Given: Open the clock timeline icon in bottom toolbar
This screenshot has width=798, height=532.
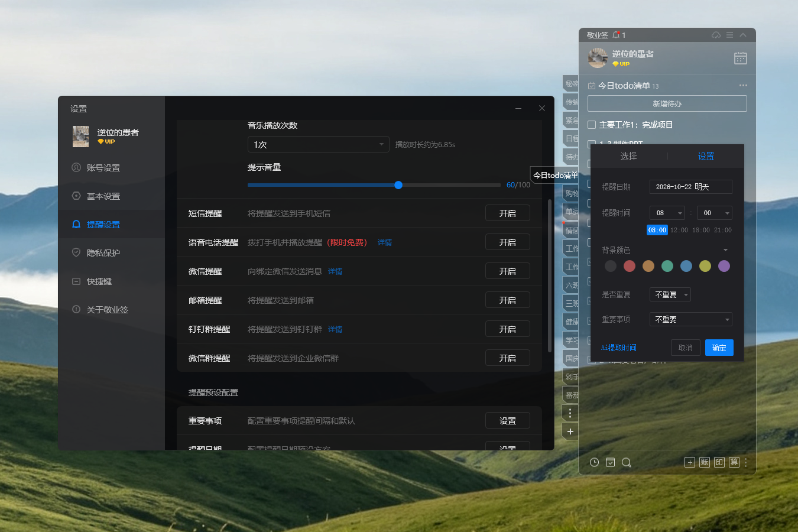Looking at the screenshot, I should 594,462.
